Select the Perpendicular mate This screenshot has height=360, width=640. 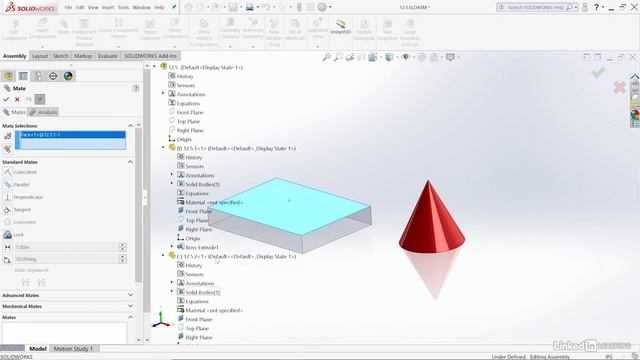[x=23, y=197]
